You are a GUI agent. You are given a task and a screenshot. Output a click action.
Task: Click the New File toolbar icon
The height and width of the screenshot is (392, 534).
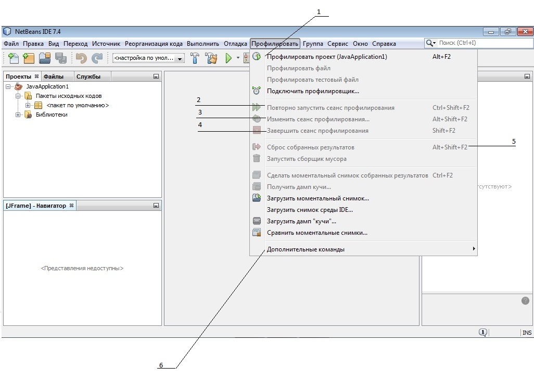pos(14,58)
